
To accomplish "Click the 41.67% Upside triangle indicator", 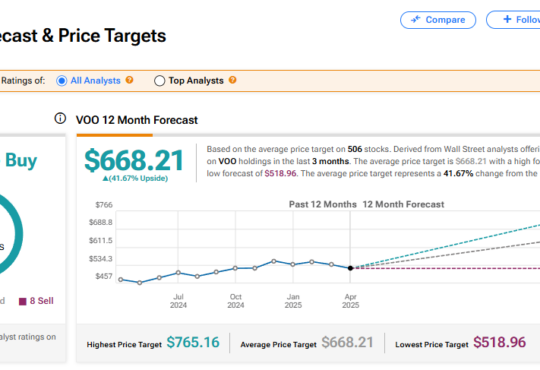I will pyautogui.click(x=105, y=178).
